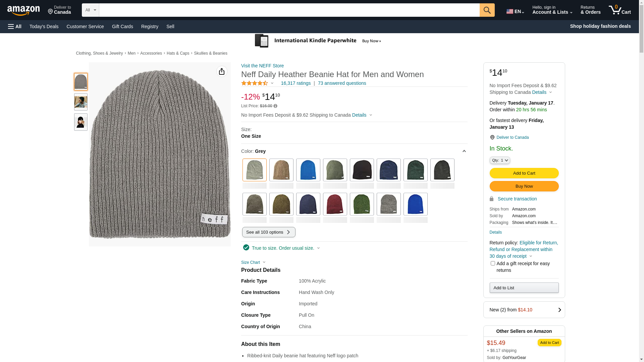
Task: Select the maroon red beanie color swatch
Action: 335,204
